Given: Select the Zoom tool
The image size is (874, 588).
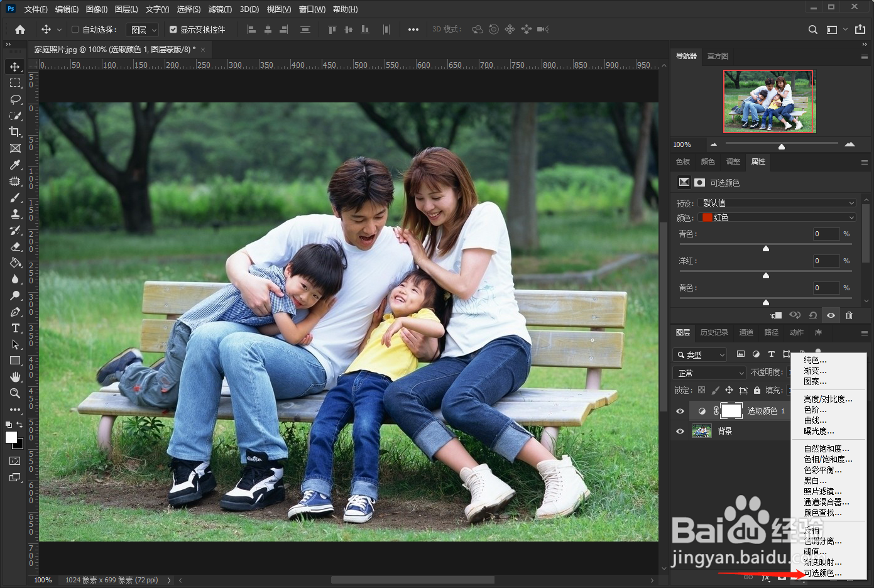Looking at the screenshot, I should coord(15,393).
